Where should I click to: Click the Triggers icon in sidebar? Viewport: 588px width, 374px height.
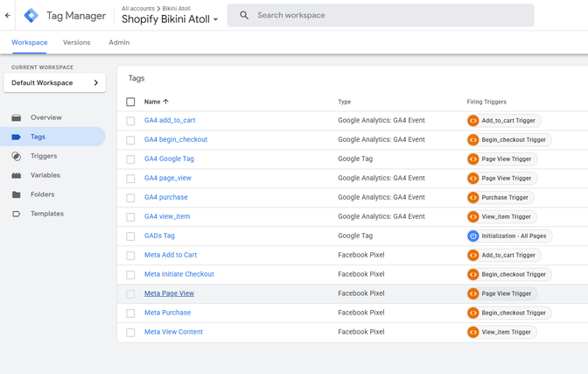pos(16,156)
